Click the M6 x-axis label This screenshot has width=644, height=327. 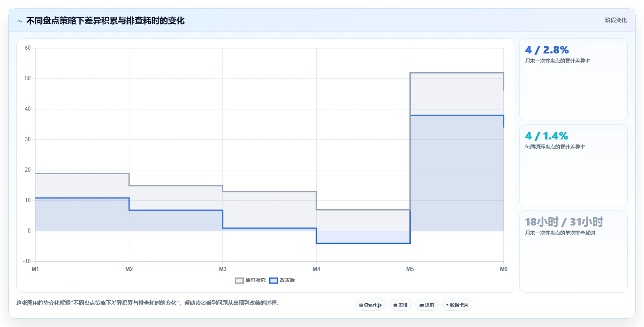(503, 269)
